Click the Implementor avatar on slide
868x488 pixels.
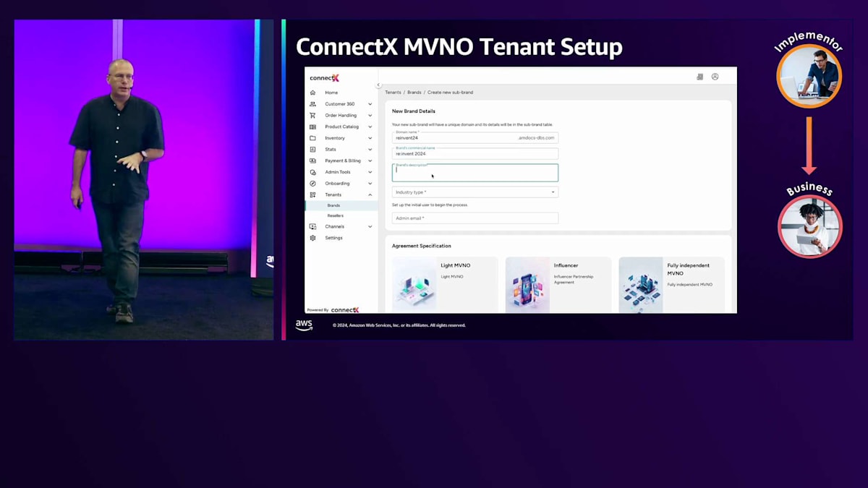coord(809,75)
